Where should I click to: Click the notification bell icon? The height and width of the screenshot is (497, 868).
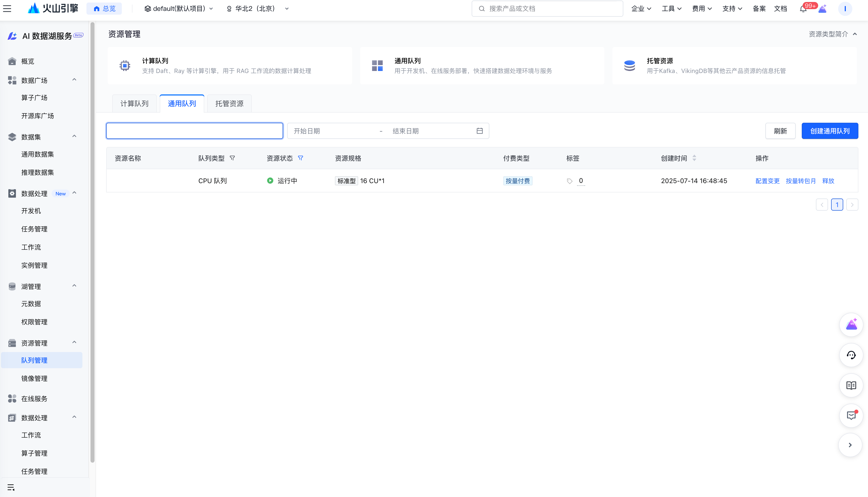coord(803,9)
